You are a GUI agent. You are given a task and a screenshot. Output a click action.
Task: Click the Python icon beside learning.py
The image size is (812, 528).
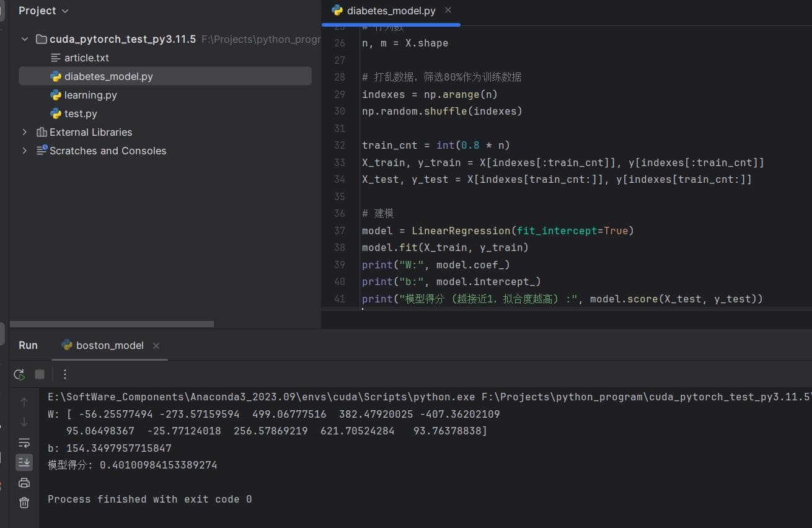(x=56, y=95)
